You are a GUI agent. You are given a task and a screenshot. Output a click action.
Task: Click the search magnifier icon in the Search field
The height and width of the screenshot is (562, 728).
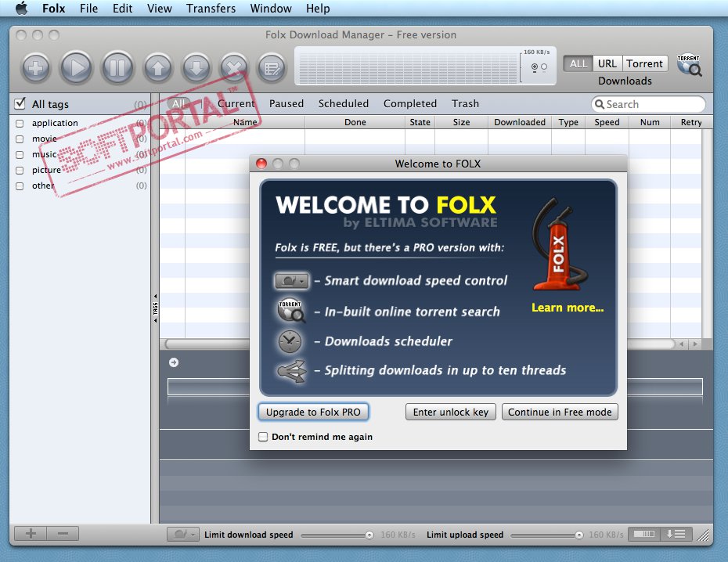(x=600, y=104)
